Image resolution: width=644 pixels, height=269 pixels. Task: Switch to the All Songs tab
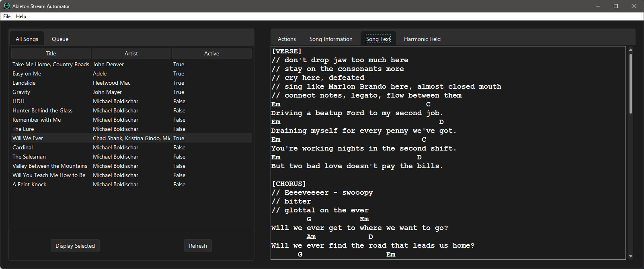pyautogui.click(x=27, y=39)
